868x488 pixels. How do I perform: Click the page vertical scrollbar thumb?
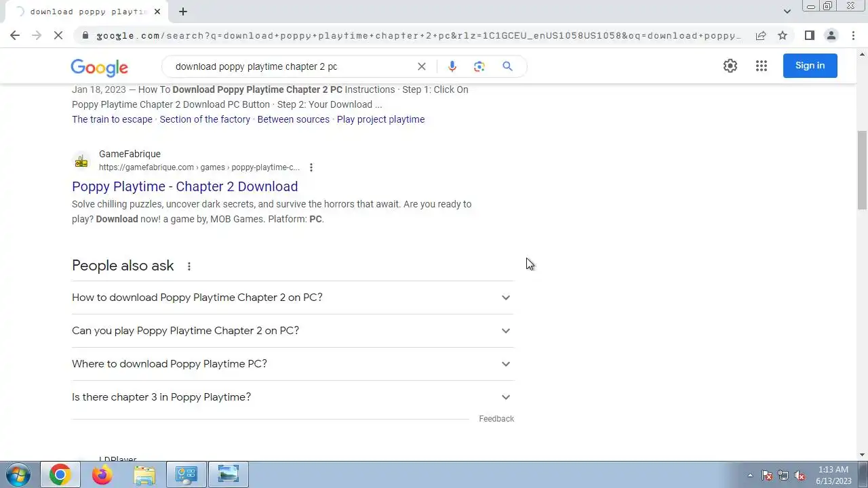pos(862,170)
